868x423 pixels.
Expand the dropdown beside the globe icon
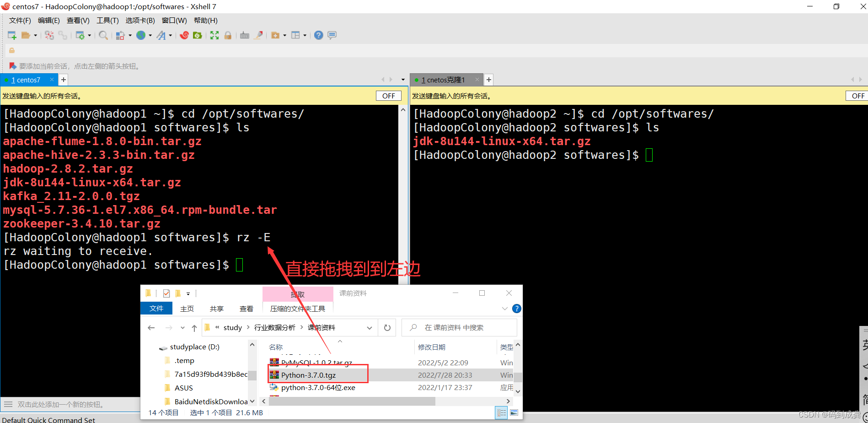click(150, 35)
